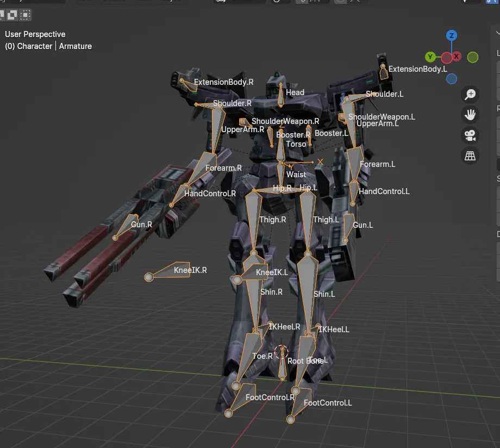Toggle the snapping magnet in the header

(303, 2)
